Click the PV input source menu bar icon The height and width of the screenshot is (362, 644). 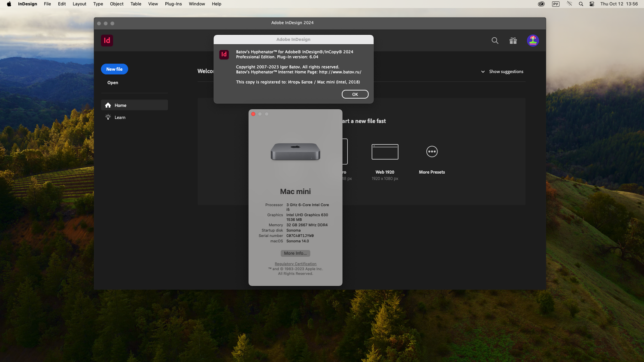click(x=556, y=4)
